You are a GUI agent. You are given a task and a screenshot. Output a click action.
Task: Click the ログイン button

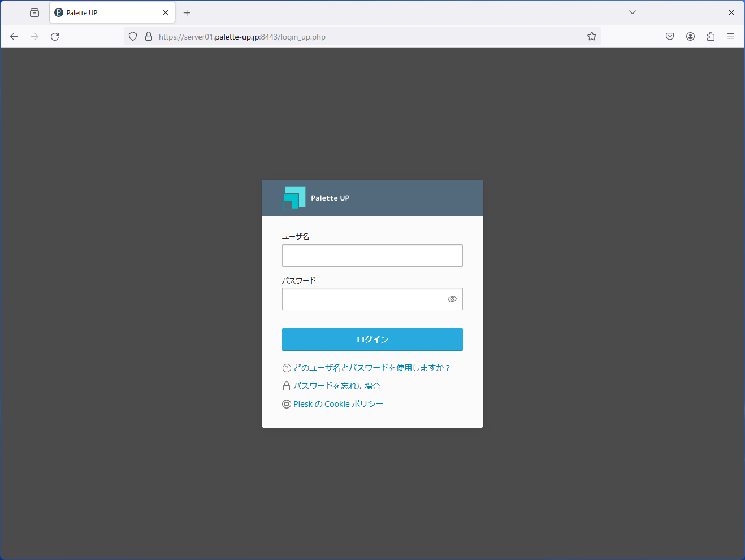pos(372,340)
